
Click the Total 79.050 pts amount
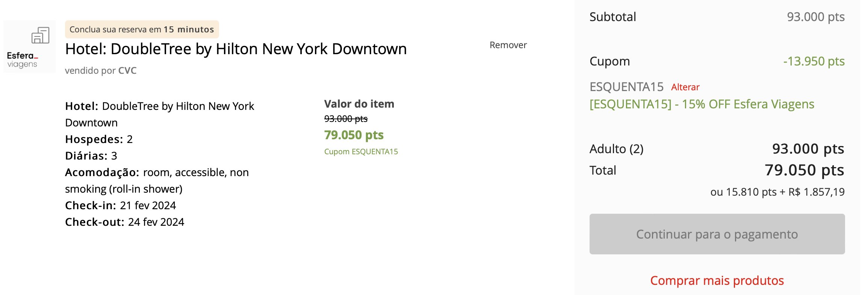[804, 170]
